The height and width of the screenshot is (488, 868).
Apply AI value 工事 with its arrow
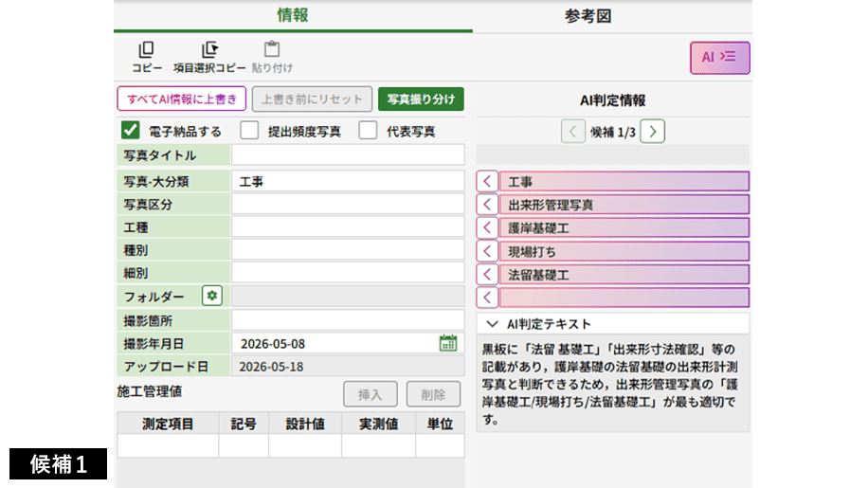pos(487,182)
